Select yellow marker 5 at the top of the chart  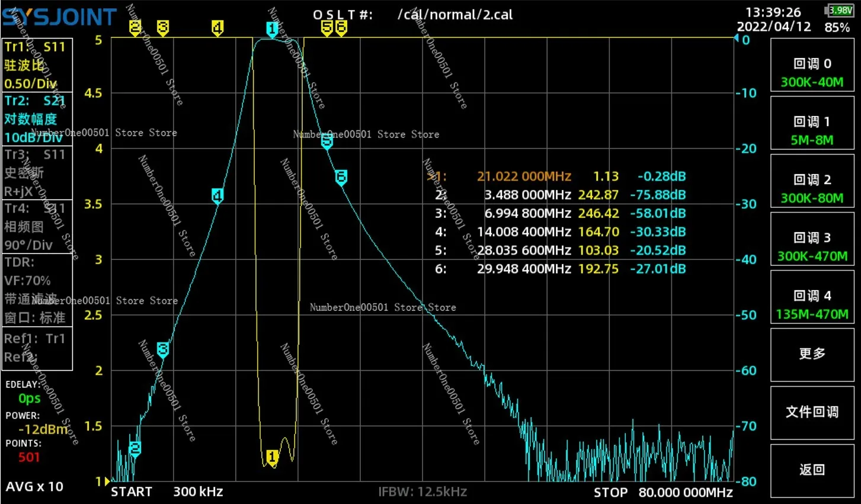(x=327, y=27)
